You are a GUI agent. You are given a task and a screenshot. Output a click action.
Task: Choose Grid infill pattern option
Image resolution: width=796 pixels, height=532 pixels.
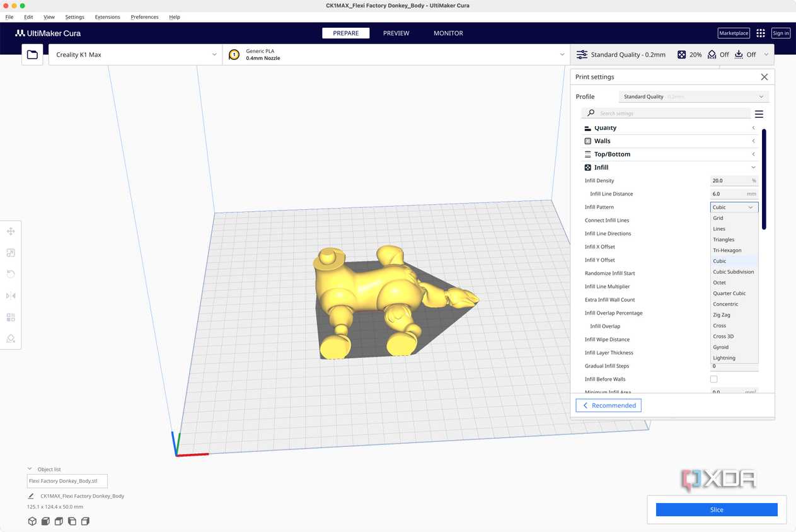[734, 218]
